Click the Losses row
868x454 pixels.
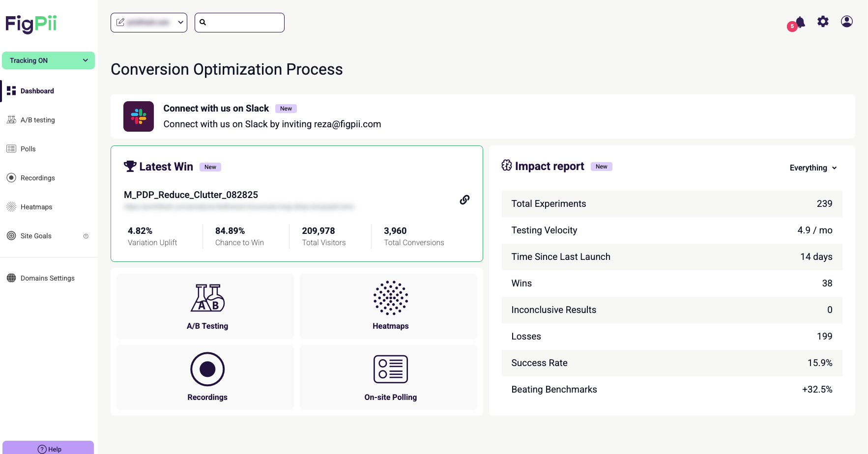coord(672,337)
